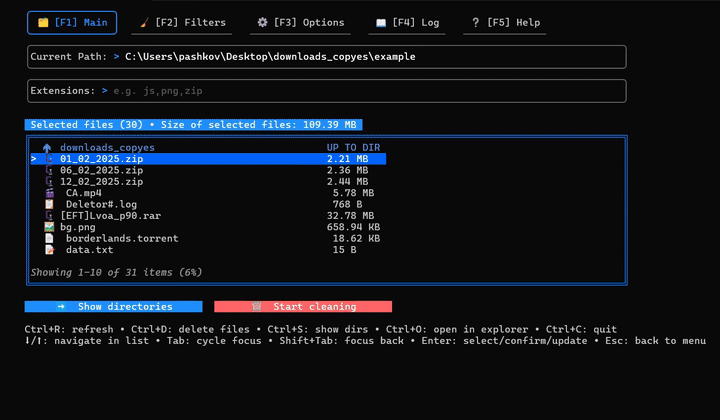
Task: Click the text file icon for data.txt
Action: click(49, 250)
